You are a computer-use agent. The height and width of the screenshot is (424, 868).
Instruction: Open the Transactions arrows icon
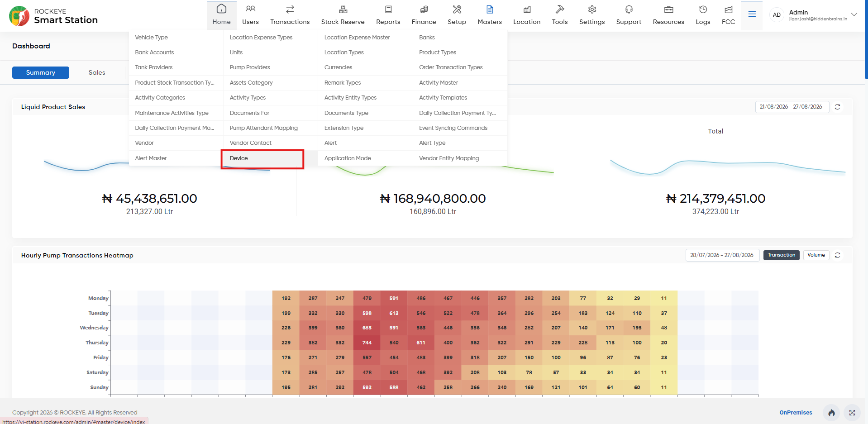(x=290, y=9)
